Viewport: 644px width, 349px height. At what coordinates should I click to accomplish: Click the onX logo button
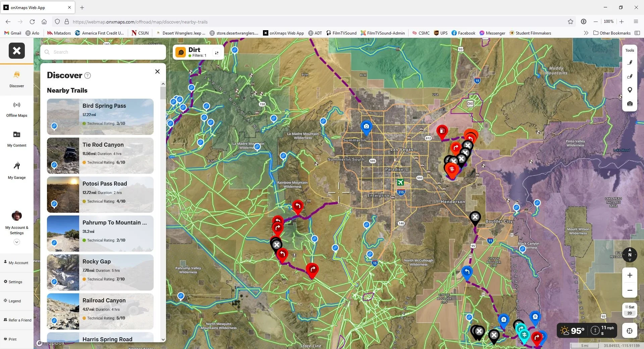coord(17,51)
